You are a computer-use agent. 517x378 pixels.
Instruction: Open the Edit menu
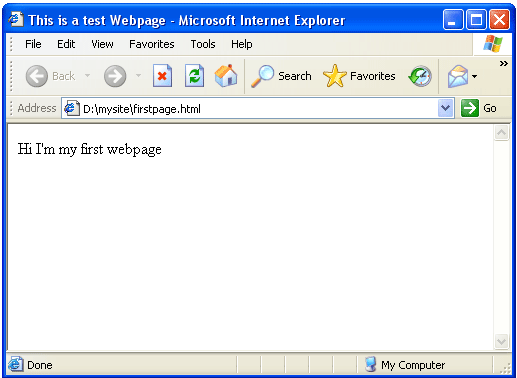66,44
